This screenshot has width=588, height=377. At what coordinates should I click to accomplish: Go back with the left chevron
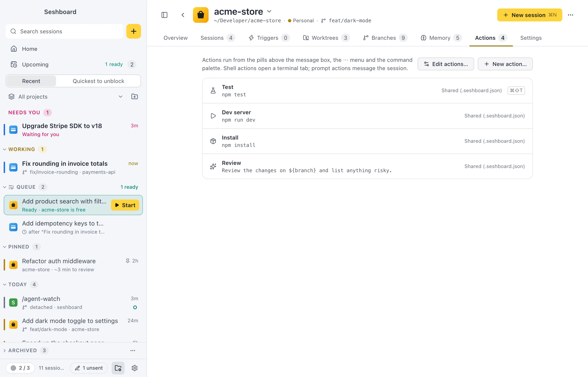[x=183, y=15]
